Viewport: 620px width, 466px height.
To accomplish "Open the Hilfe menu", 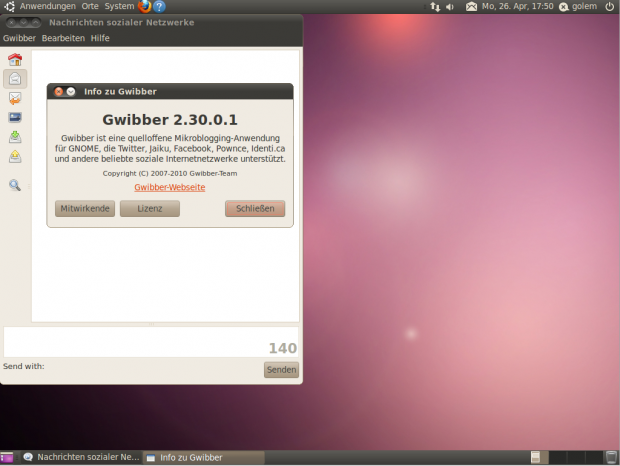I will (100, 38).
